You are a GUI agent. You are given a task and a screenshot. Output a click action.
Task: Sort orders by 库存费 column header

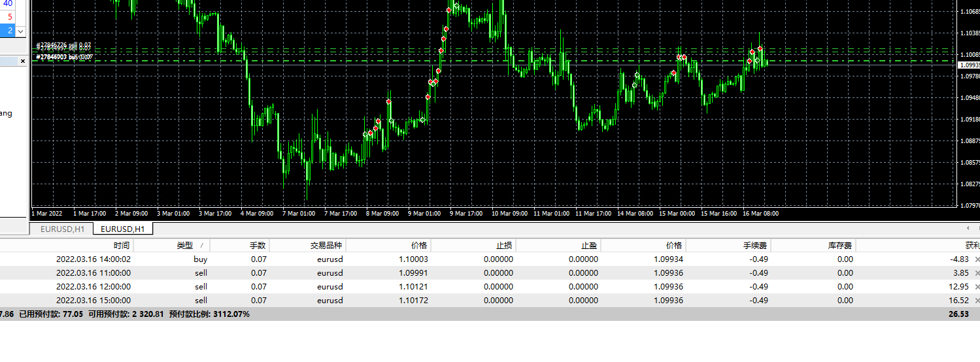point(840,246)
